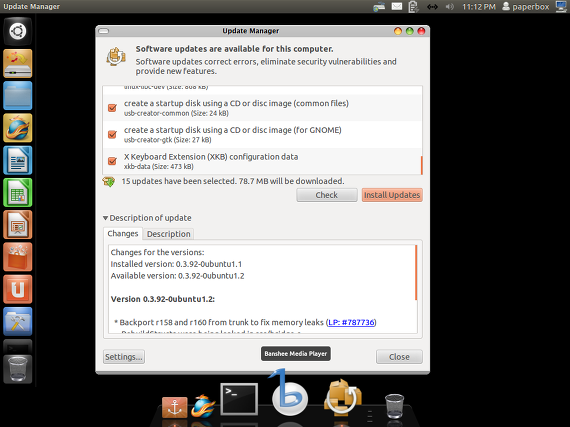Click the anchor icon in bottom dock
This screenshot has height=427, width=570.
[174, 407]
